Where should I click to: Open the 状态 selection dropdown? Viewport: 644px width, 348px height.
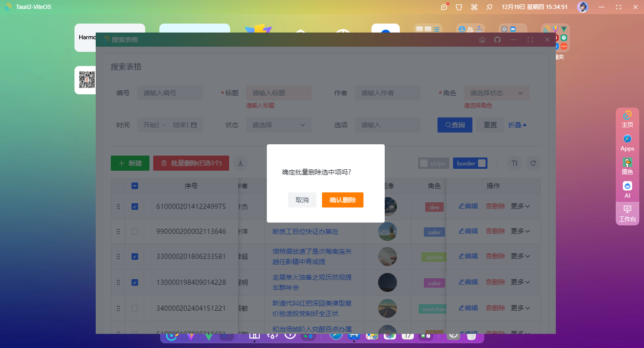tap(279, 125)
